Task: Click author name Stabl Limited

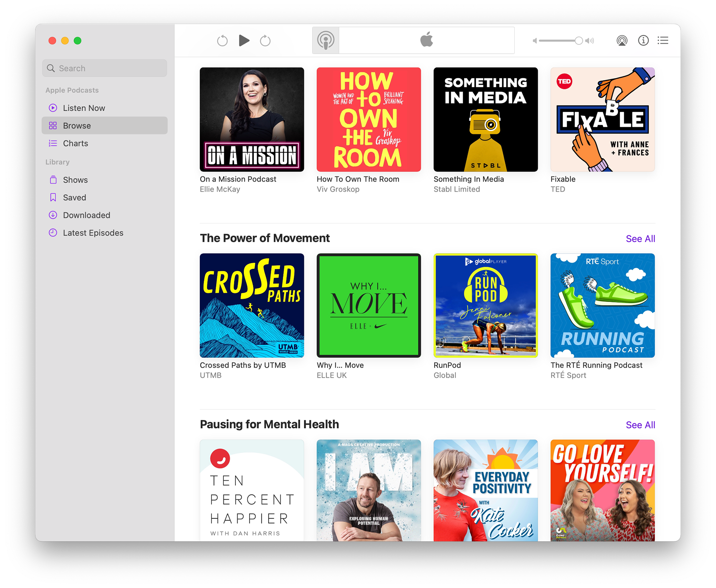Action: coord(457,189)
